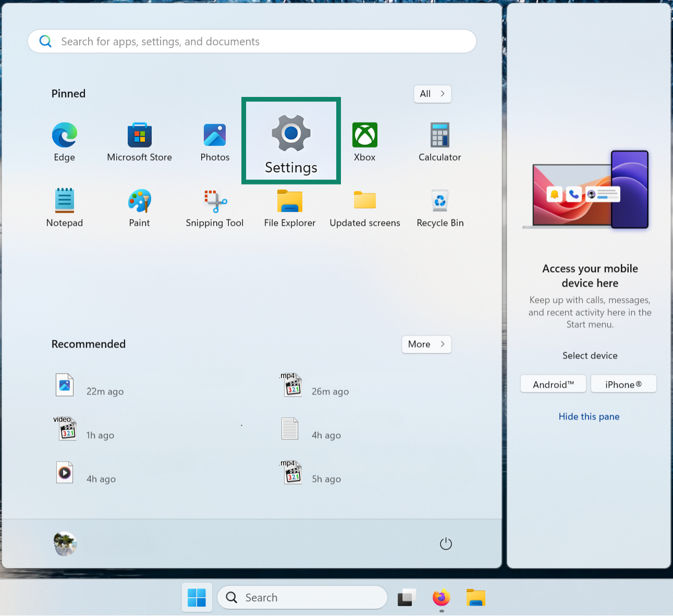Image resolution: width=673 pixels, height=616 pixels.
Task: Select iPhone device option
Action: [x=623, y=385]
